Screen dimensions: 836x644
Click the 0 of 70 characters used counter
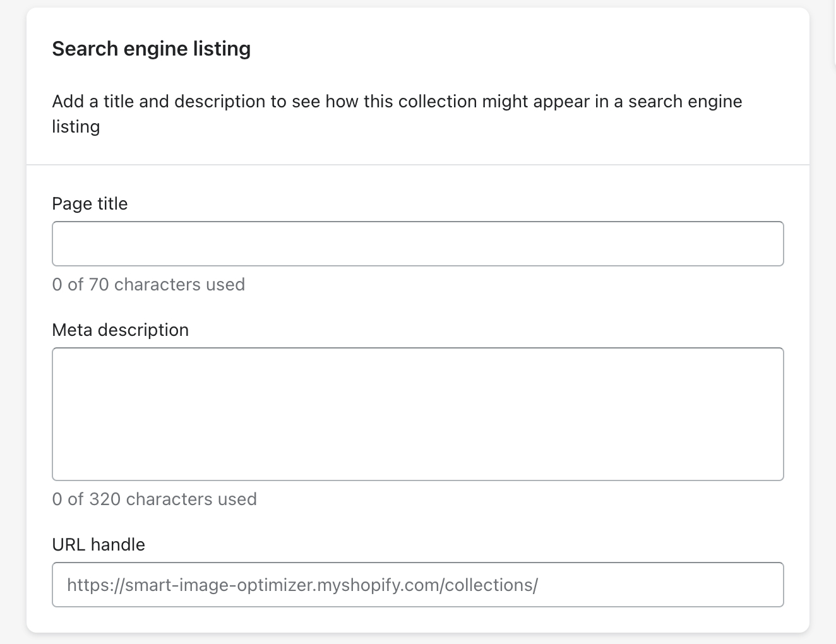point(148,284)
